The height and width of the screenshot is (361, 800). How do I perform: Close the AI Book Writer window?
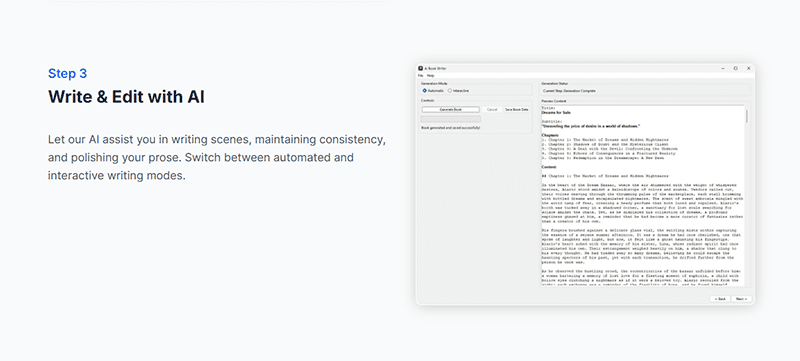coord(748,68)
